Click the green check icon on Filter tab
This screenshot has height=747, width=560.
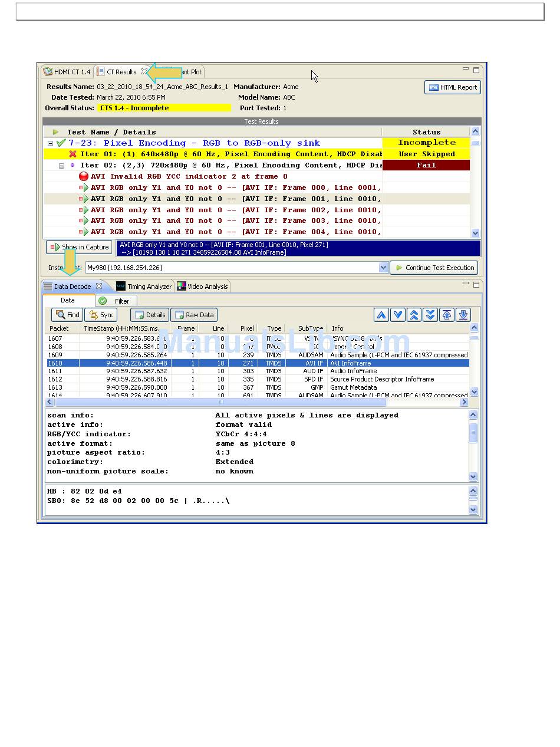pos(103,301)
